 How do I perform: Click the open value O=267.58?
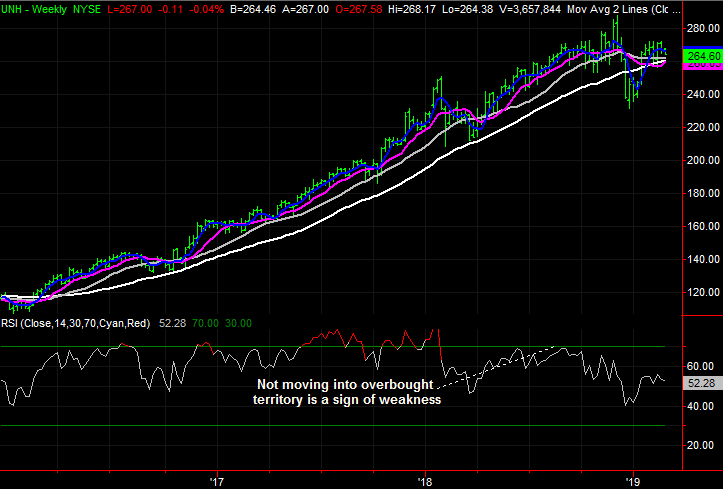(359, 9)
